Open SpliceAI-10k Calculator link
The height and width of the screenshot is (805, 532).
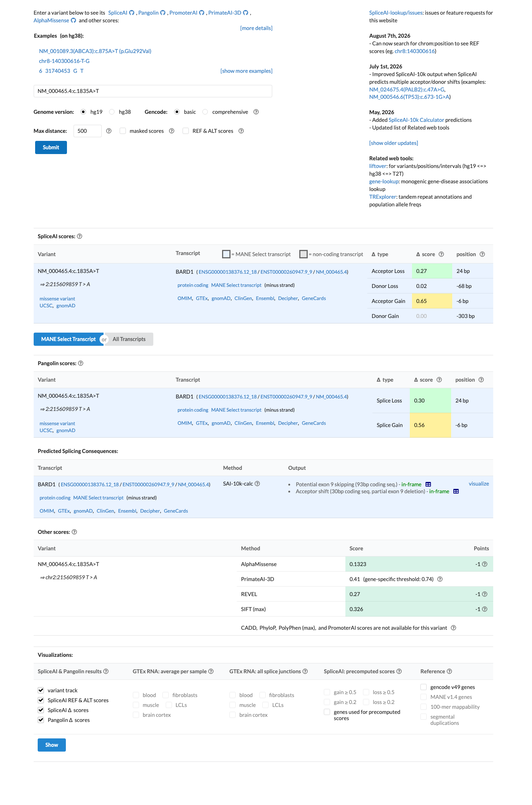(x=416, y=120)
